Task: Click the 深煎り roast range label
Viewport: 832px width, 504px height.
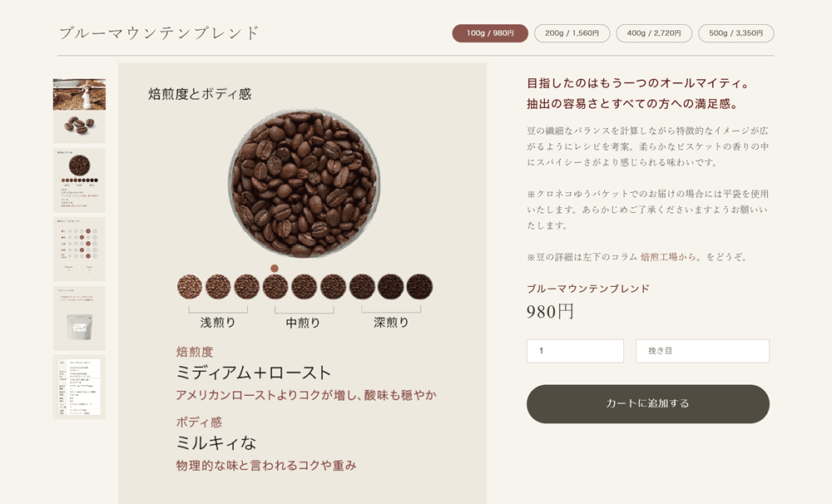Action: coord(391,323)
